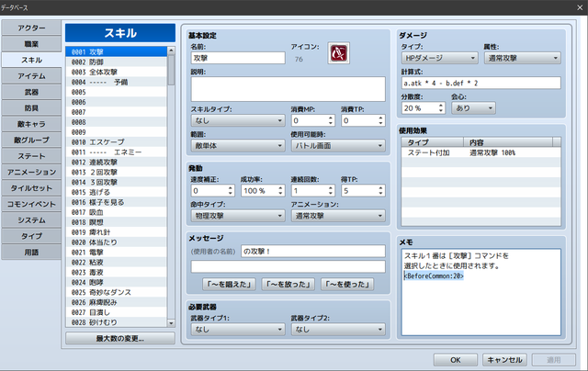588x371 pixels.
Task: Open the 職業 tab
Action: (x=31, y=44)
